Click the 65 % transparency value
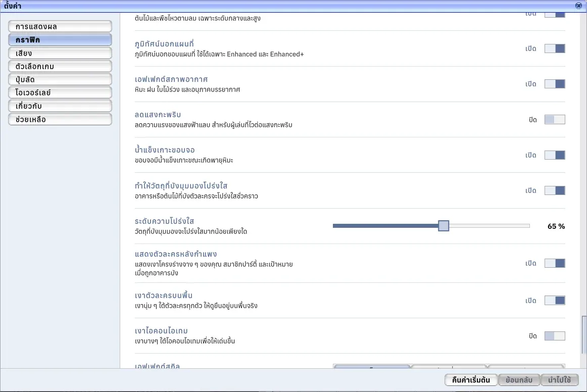This screenshot has width=587, height=392. pos(556,226)
